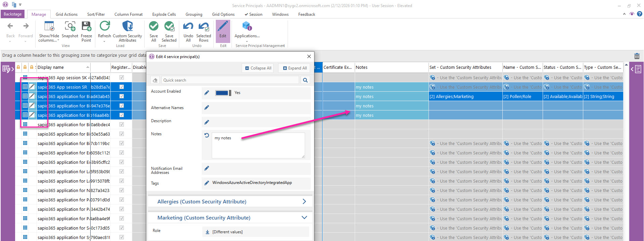Click the Expand All button
Screen dimensions: 644x241
pyautogui.click(x=295, y=68)
